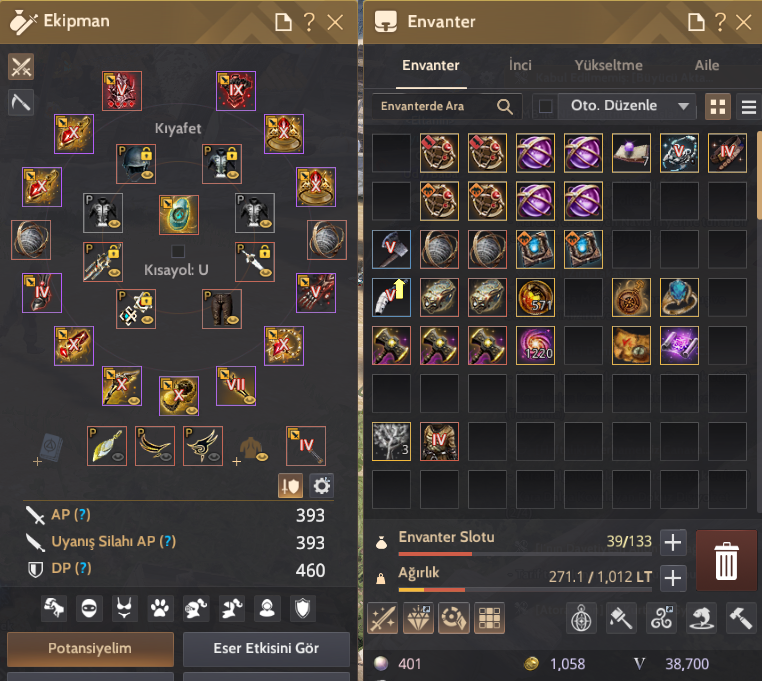This screenshot has width=762, height=681.
Task: Click the Eser Etkisini Gör button
Action: coord(266,648)
